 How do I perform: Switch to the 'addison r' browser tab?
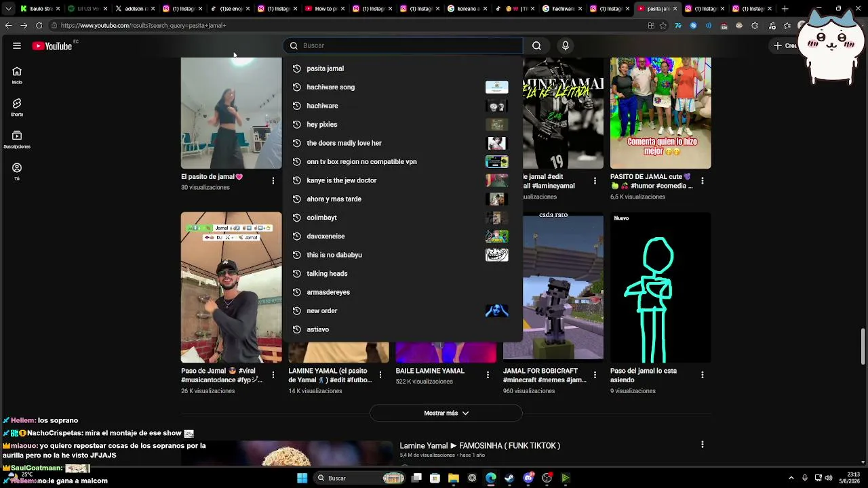point(136,9)
